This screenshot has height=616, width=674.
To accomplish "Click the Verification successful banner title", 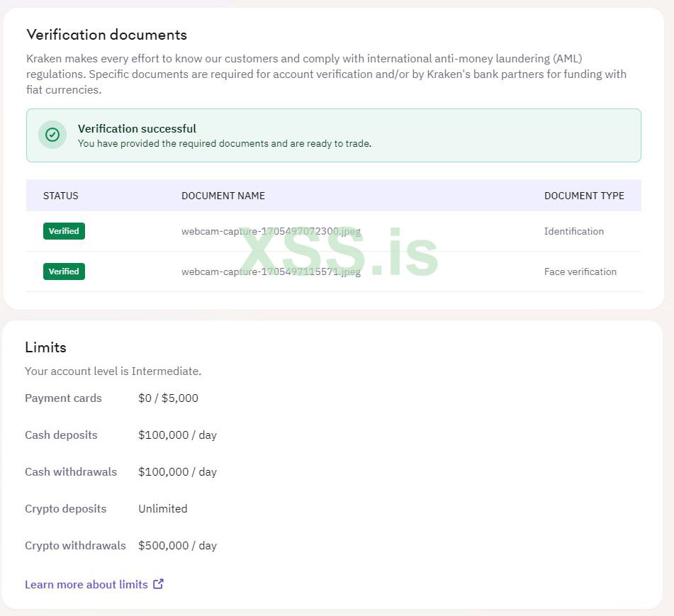I will coord(137,128).
